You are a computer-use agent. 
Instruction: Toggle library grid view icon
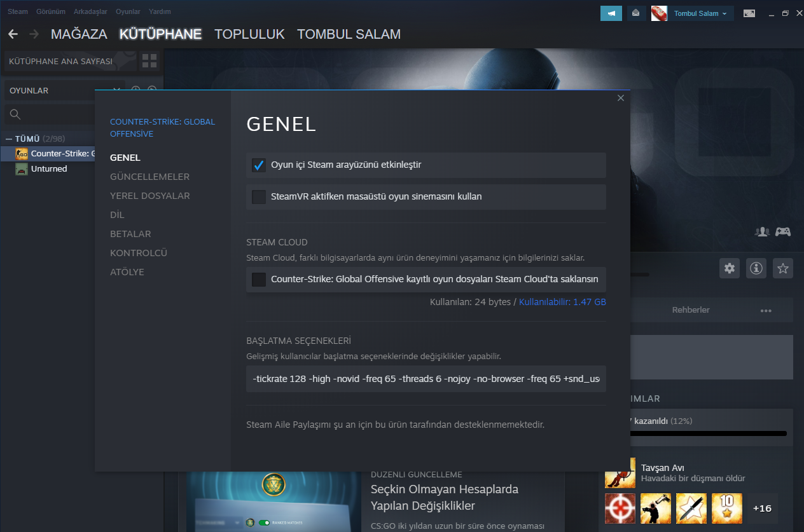coord(149,61)
